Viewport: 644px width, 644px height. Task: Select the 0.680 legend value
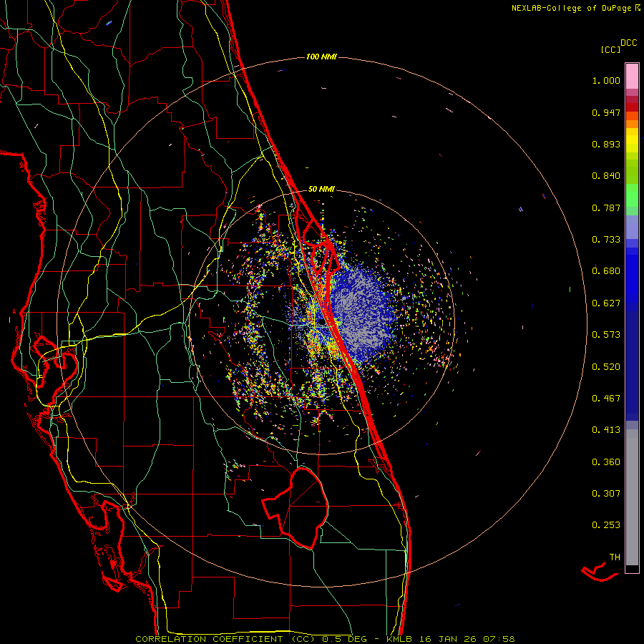coord(606,271)
